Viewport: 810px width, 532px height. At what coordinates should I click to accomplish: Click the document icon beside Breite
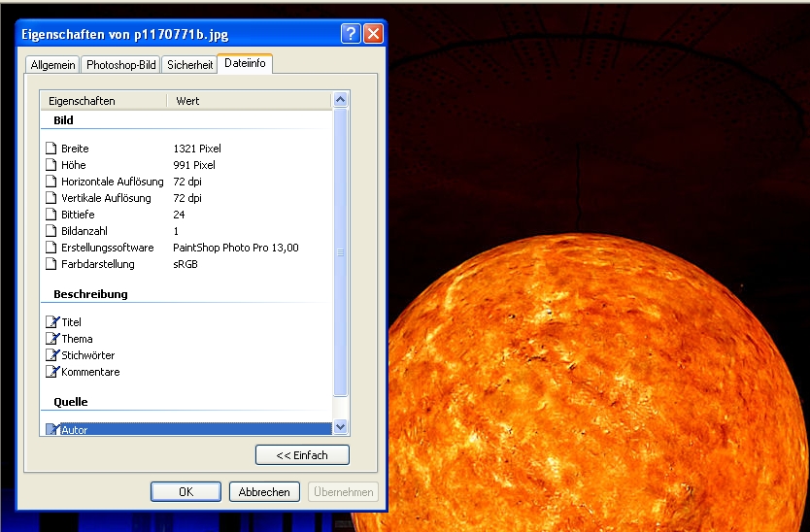[51, 149]
